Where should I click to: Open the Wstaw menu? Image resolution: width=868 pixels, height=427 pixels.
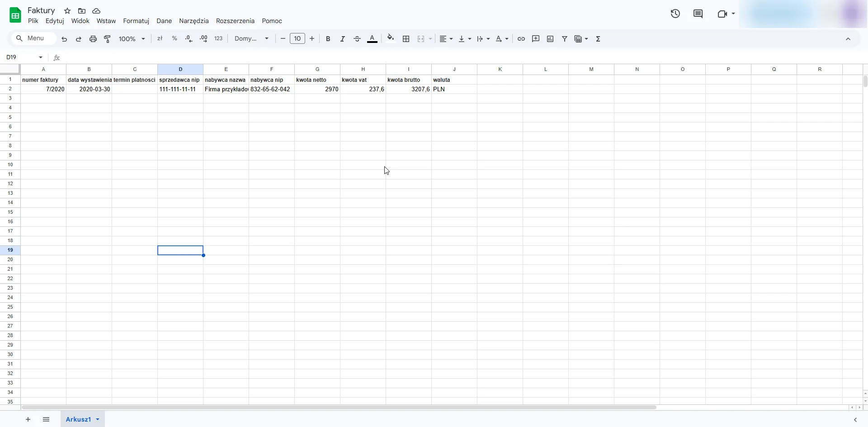106,21
